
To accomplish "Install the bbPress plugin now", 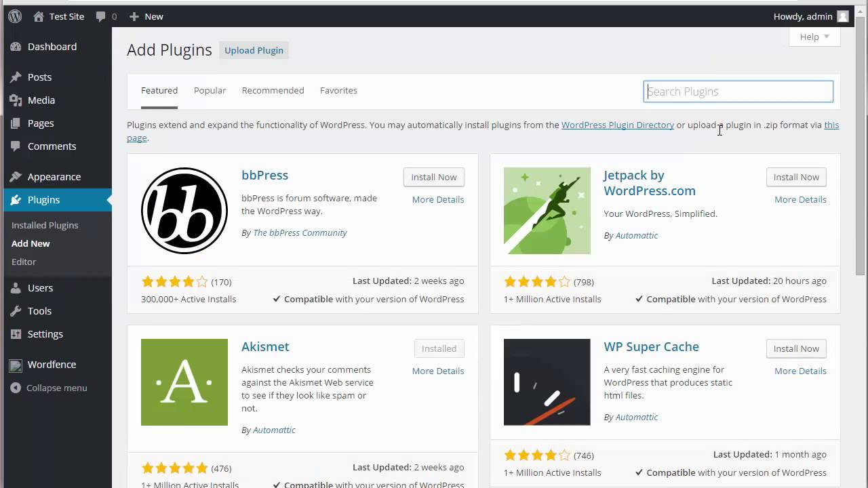I will click(433, 177).
